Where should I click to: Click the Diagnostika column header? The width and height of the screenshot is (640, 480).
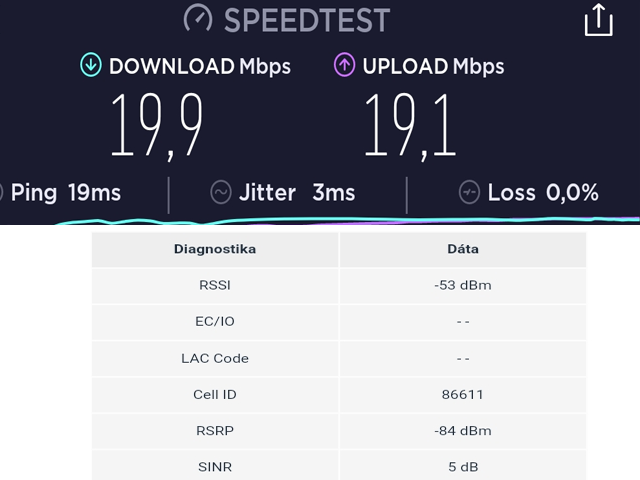215,249
